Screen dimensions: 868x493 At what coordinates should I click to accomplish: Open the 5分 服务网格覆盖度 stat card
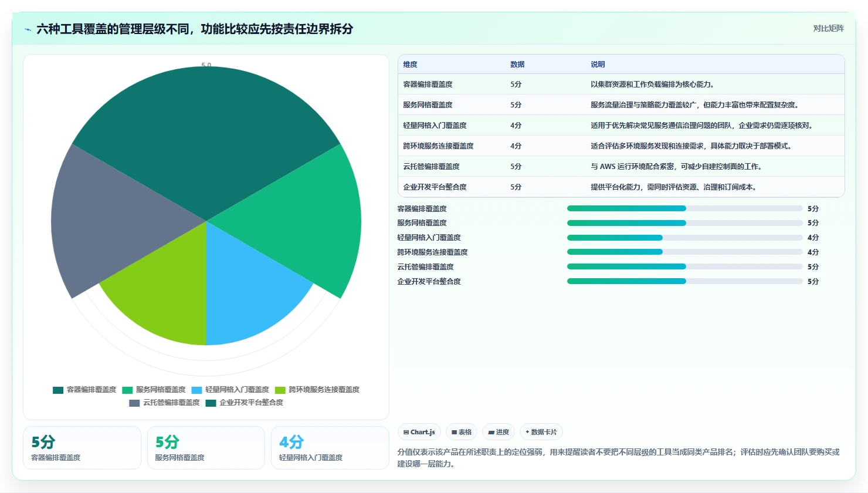(x=206, y=448)
